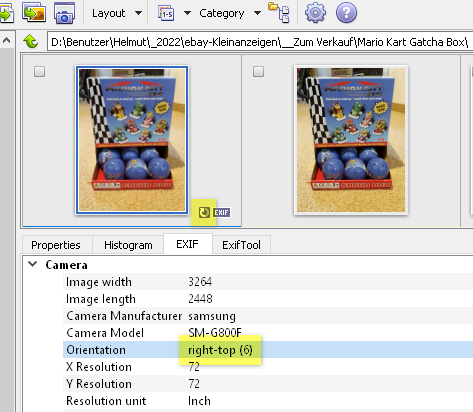Click the EXIF badge under first thumbnail
The width and height of the screenshot is (473, 412).
click(x=221, y=212)
